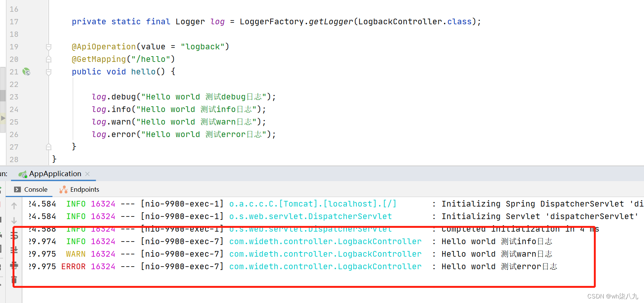644x303 pixels.
Task: Click line number 23 in the gutter
Action: (x=14, y=97)
